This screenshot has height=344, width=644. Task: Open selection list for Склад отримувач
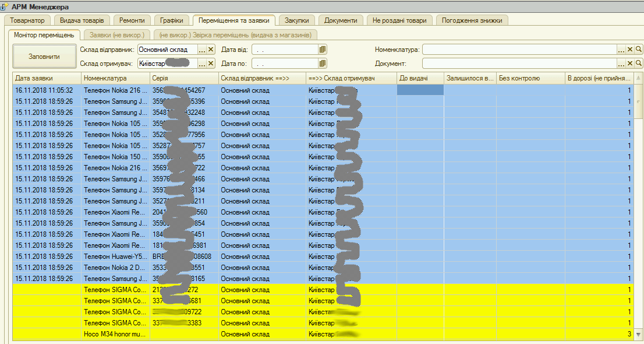[202, 64]
